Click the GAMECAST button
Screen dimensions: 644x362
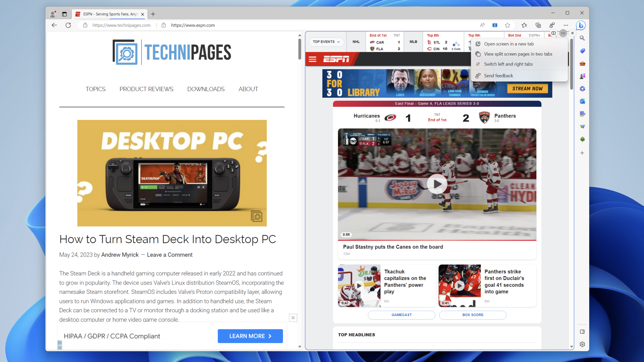pyautogui.click(x=402, y=315)
